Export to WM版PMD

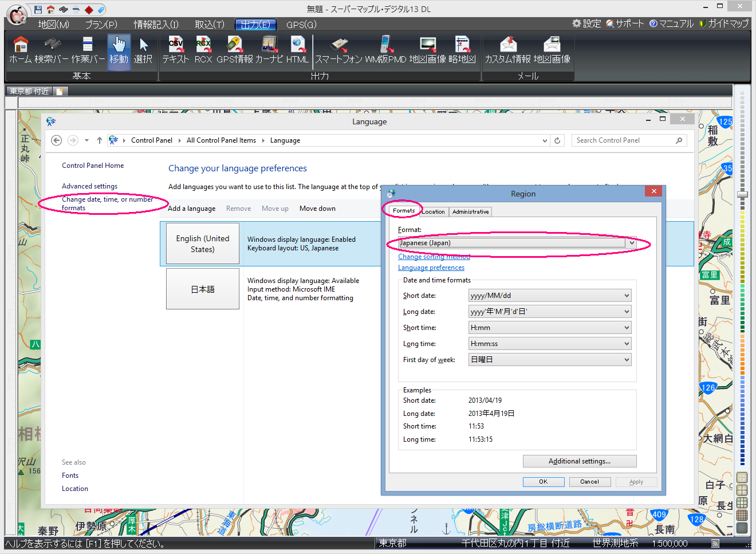pos(385,50)
